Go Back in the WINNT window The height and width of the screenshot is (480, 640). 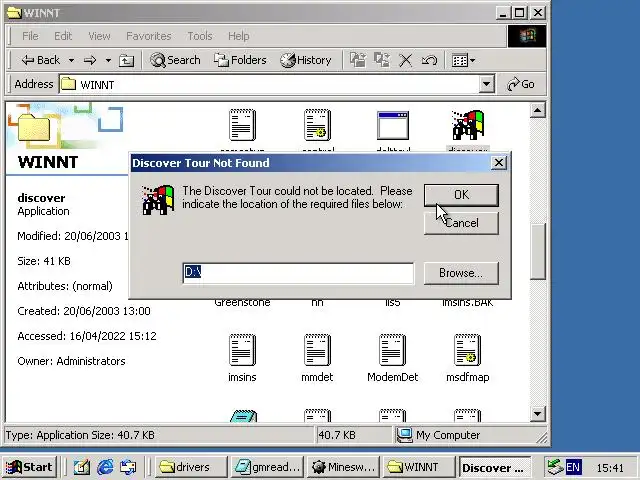[41, 60]
